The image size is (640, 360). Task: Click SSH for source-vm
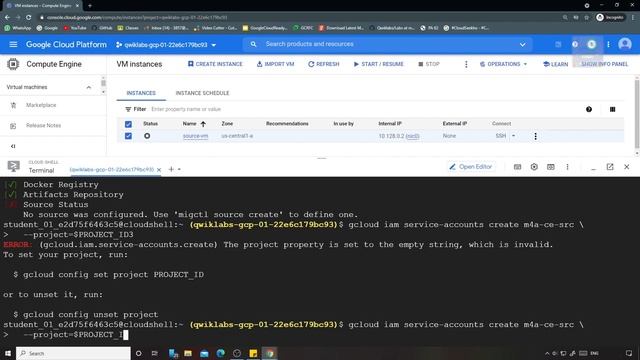[x=501, y=136]
